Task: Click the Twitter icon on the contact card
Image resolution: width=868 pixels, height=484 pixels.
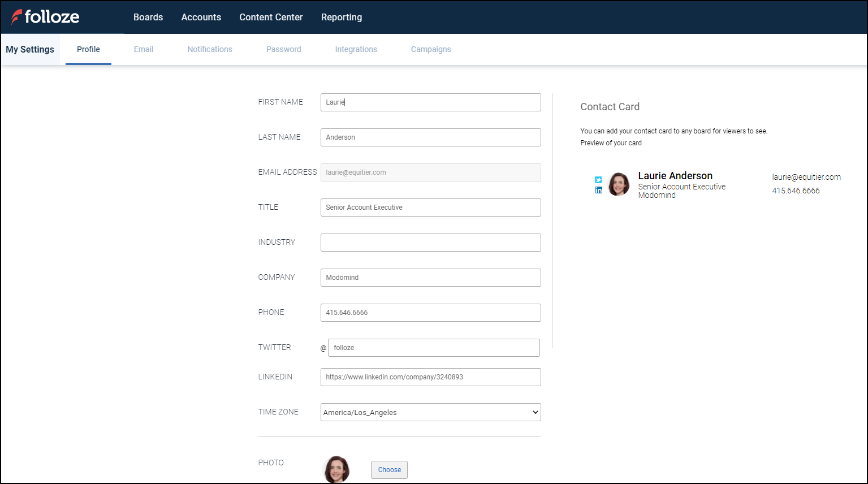Action: click(598, 179)
